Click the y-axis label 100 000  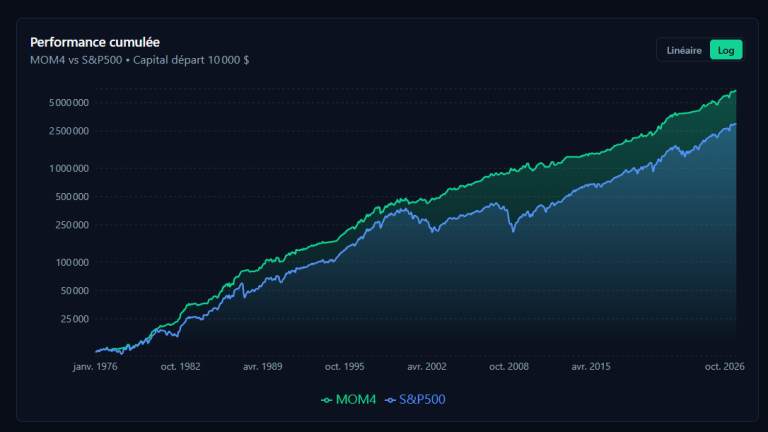point(72,262)
